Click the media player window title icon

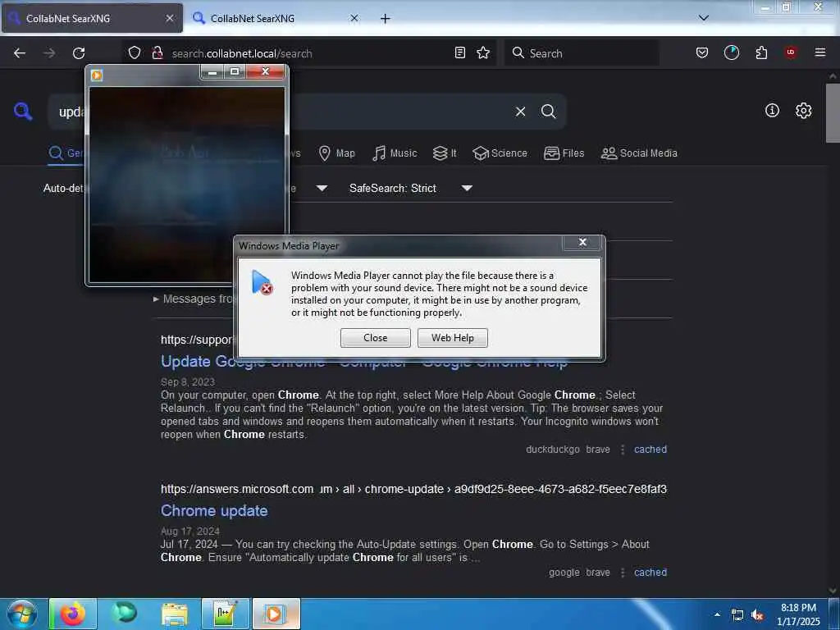click(x=97, y=75)
